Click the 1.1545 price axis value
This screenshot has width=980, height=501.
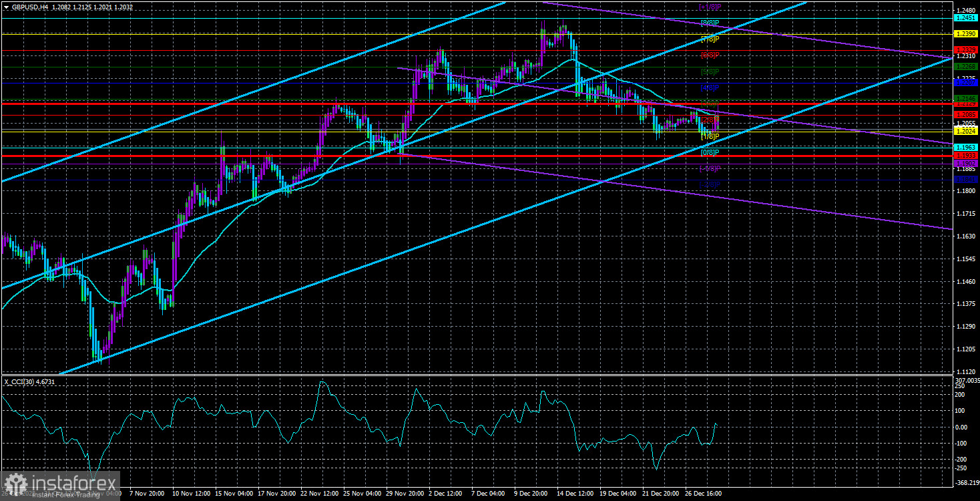click(x=966, y=259)
